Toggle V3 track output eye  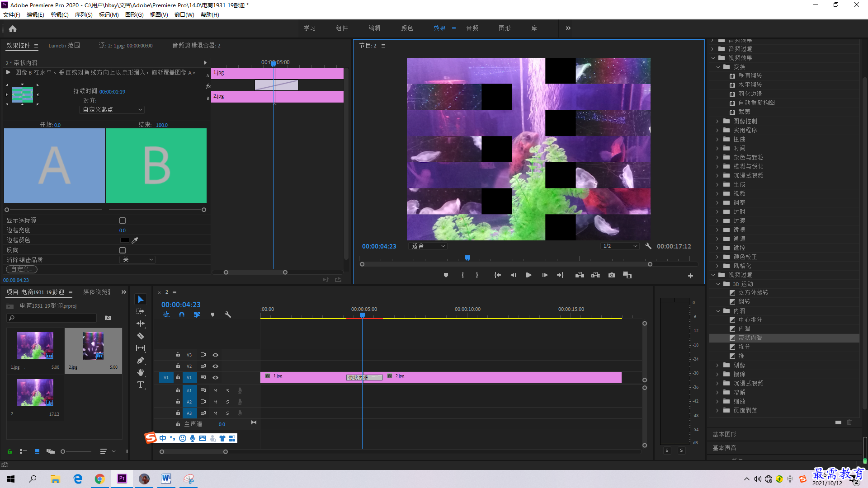point(216,355)
